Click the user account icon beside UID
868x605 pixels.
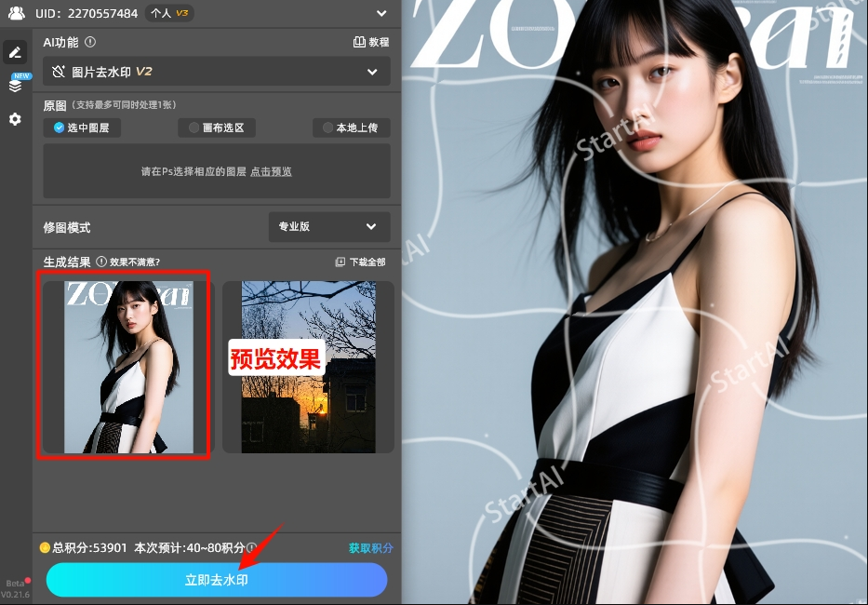[x=17, y=13]
